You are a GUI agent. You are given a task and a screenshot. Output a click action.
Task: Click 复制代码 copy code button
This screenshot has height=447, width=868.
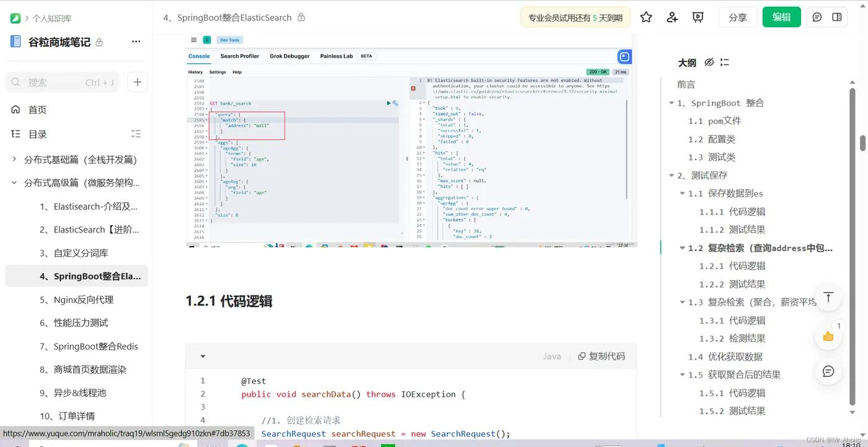[x=601, y=356]
